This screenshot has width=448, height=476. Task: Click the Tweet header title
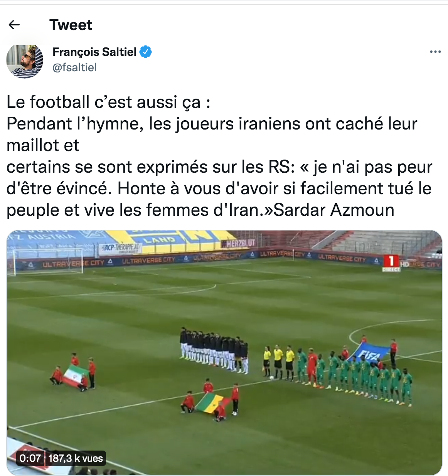pyautogui.click(x=71, y=25)
